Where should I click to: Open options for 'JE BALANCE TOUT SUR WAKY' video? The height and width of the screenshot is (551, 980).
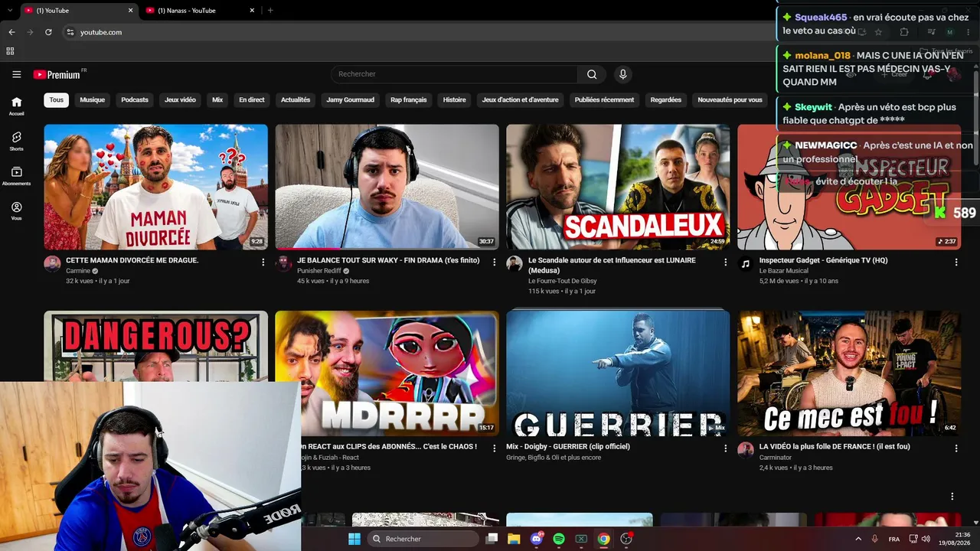pyautogui.click(x=495, y=262)
